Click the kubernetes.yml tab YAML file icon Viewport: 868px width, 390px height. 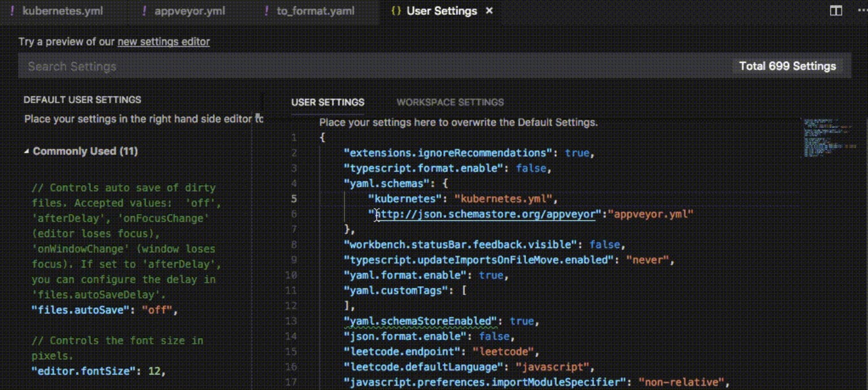[x=12, y=11]
